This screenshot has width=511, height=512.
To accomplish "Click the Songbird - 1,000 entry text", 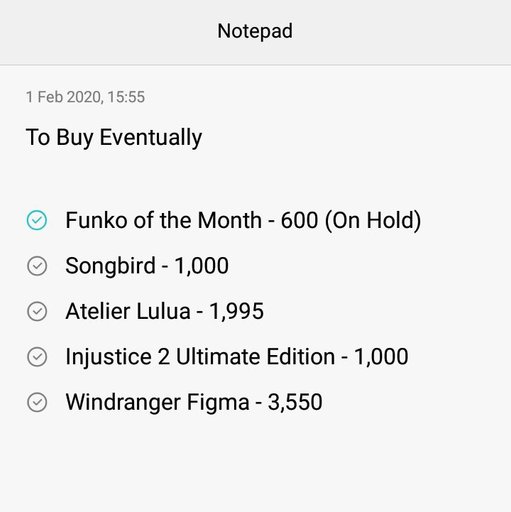I will click(147, 266).
